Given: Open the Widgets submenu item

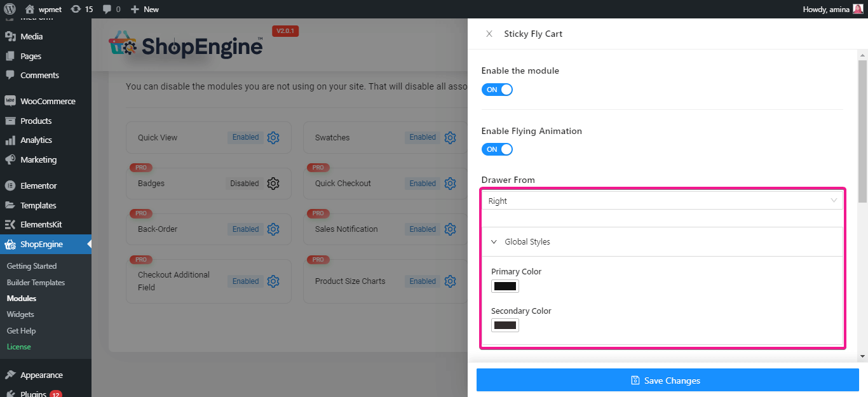Looking at the screenshot, I should 20,314.
